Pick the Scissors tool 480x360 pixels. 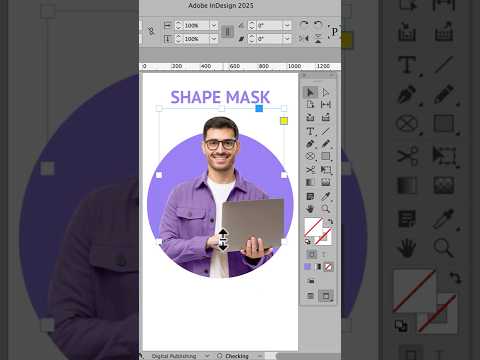[310, 170]
